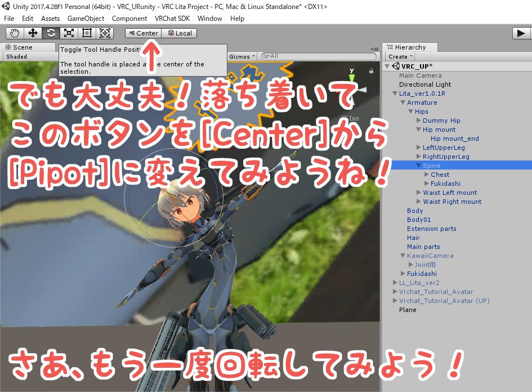Select Directional Light in Hierarchy
This screenshot has width=532, height=392.
coord(425,84)
